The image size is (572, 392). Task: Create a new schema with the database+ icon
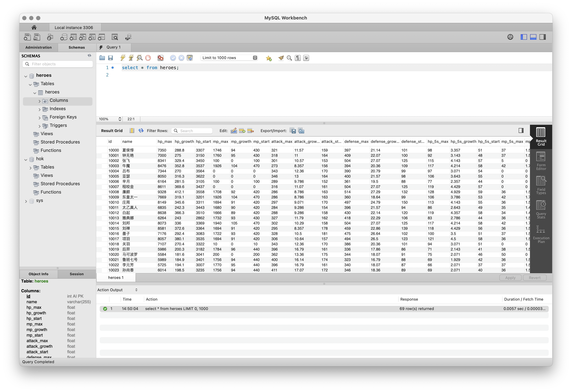64,37
